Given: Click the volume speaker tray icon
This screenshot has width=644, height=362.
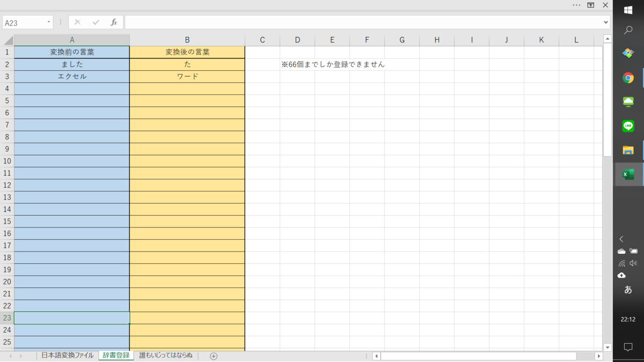Looking at the screenshot, I should coord(634,263).
